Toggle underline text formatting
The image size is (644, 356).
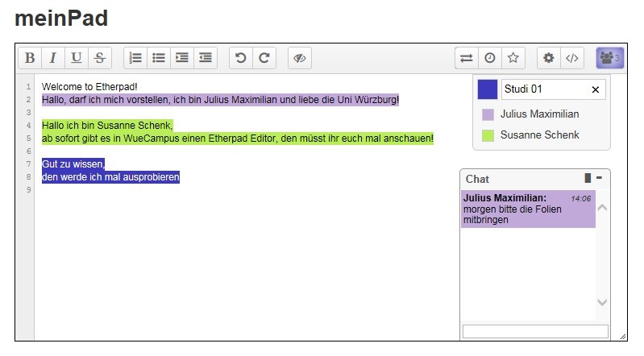77,58
